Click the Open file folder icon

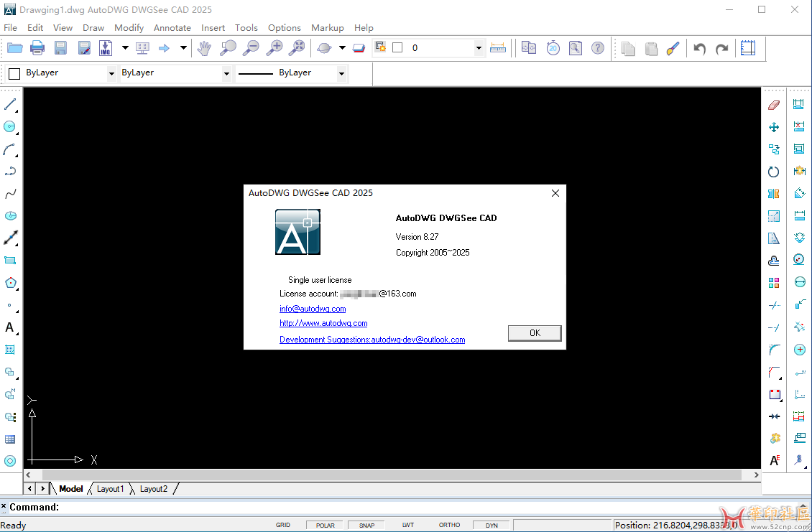pos(14,48)
